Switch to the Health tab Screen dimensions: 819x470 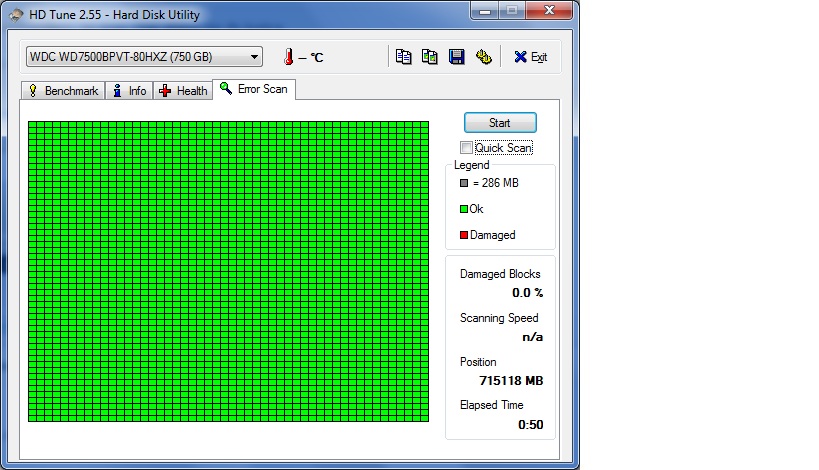click(x=183, y=91)
